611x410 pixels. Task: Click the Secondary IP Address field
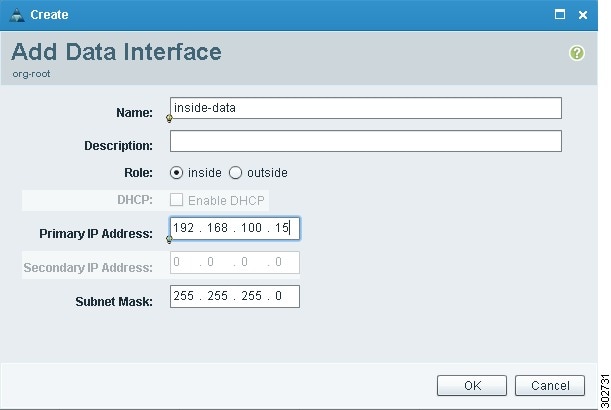click(x=235, y=262)
